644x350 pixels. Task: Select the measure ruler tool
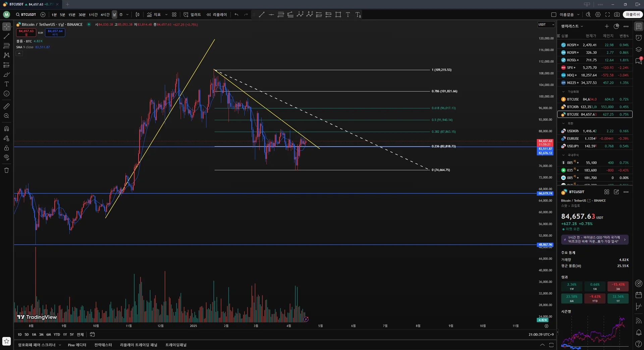(x=6, y=106)
